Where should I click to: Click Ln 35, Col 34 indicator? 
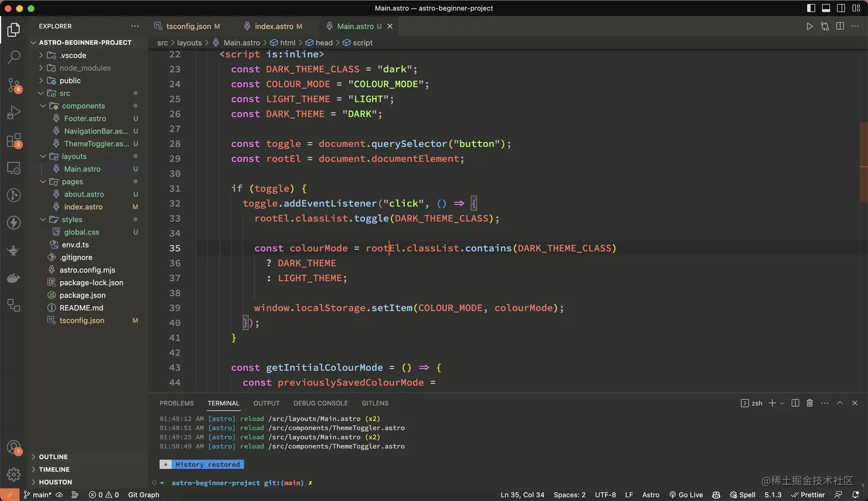(522, 495)
